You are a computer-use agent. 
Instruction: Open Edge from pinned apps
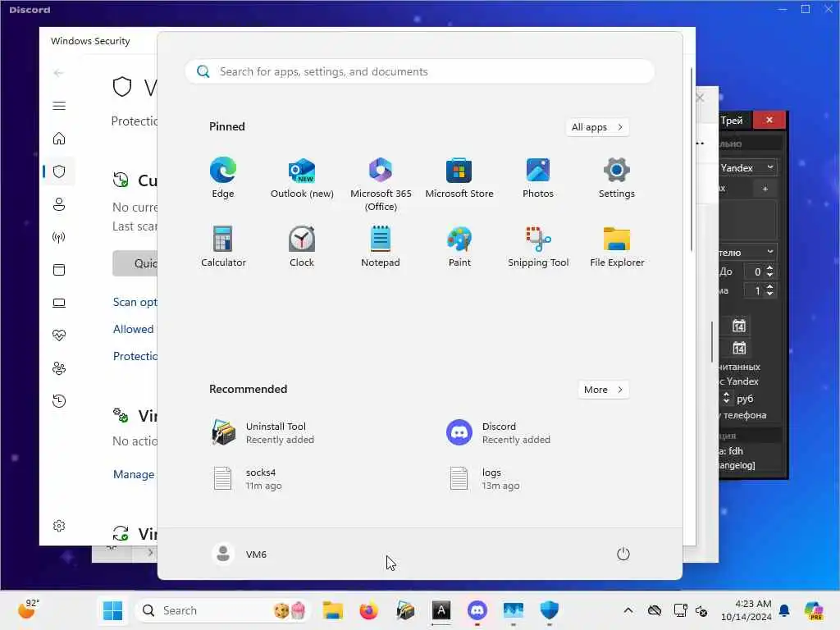pyautogui.click(x=223, y=178)
